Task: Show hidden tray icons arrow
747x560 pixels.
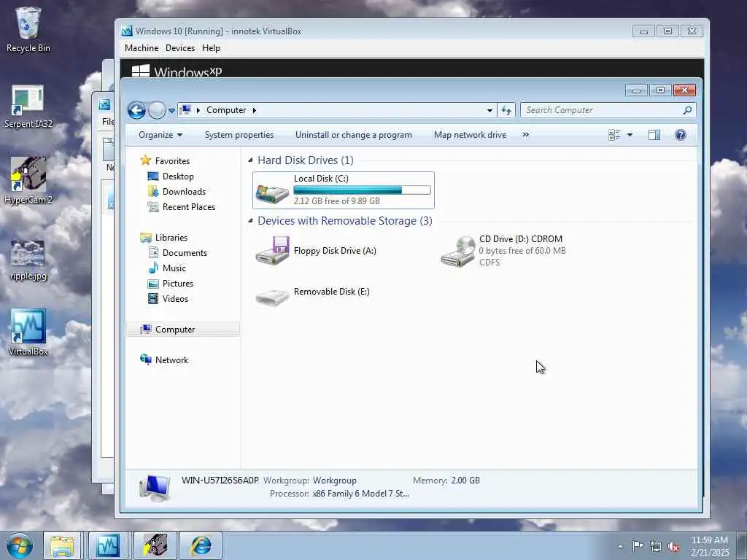Action: pyautogui.click(x=620, y=547)
